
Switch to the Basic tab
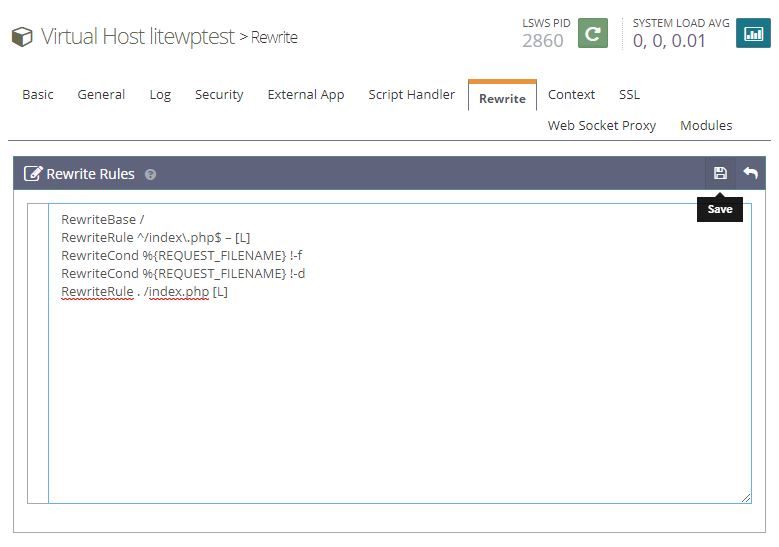click(38, 94)
